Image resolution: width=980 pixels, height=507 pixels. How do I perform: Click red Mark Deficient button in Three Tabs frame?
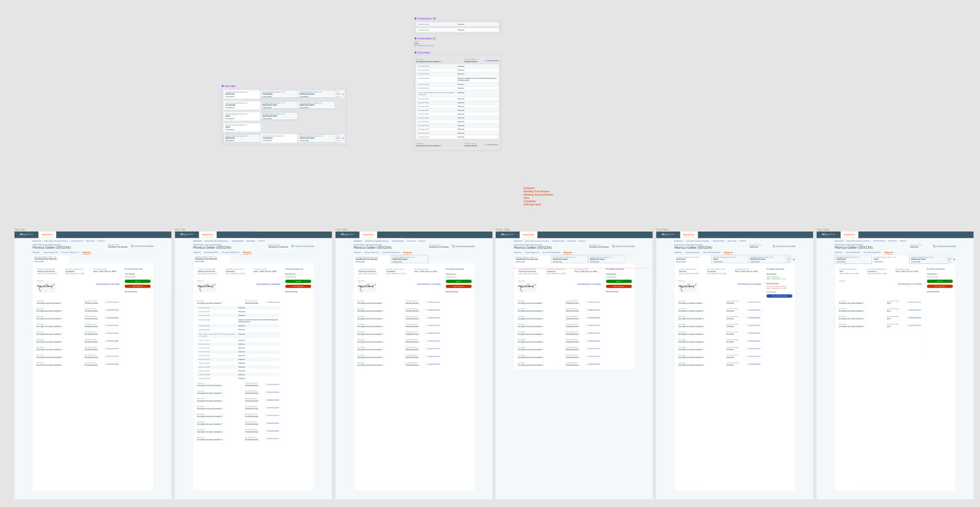coord(619,286)
